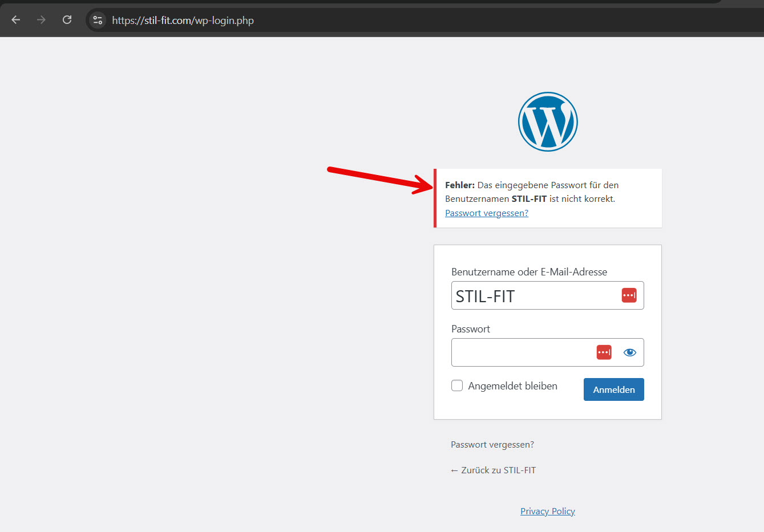The height and width of the screenshot is (532, 764).
Task: Click the Anmelden button
Action: coord(613,389)
